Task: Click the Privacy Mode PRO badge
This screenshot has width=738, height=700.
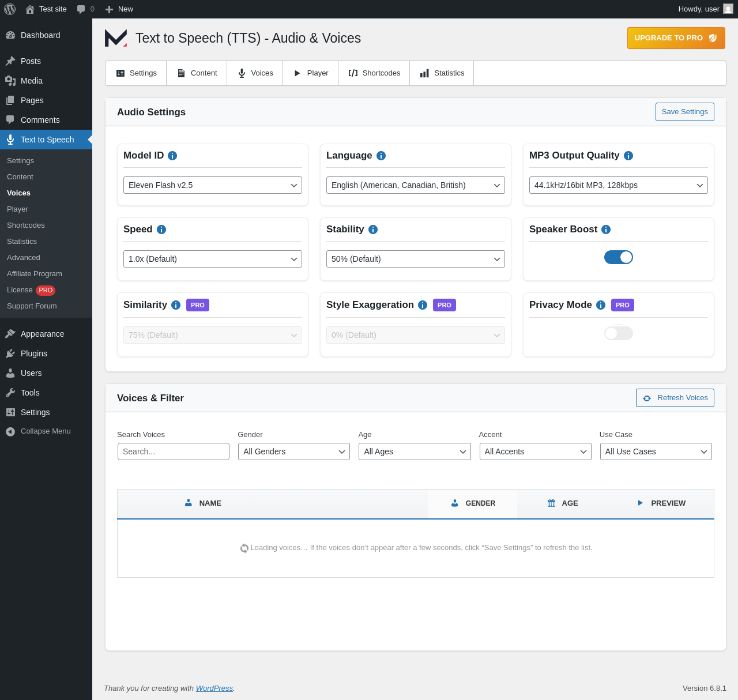Action: [623, 305]
